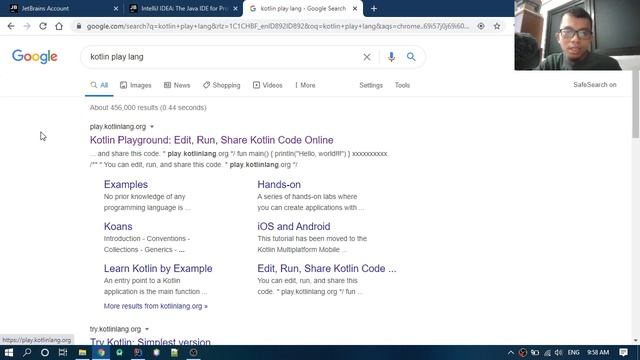
Task: Open Edit, Run, Share Kotlin Code sitelink
Action: point(327,269)
